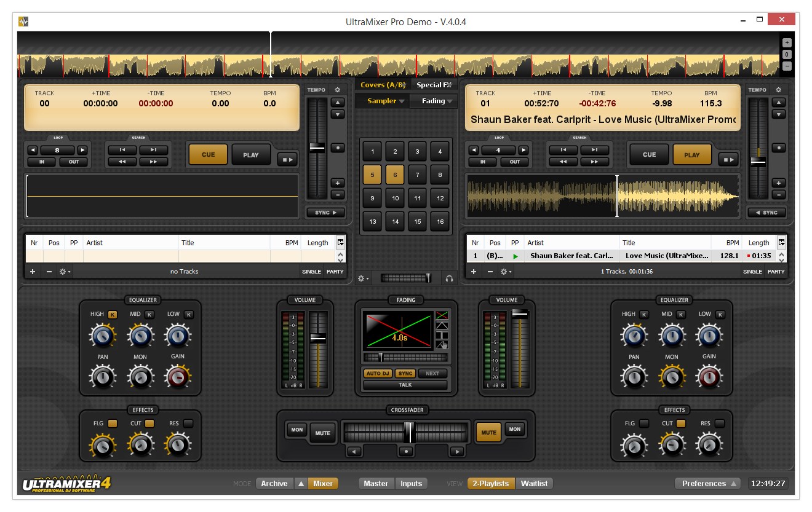Set left playlist to PARTY mode
The width and height of the screenshot is (812, 512).
(335, 272)
